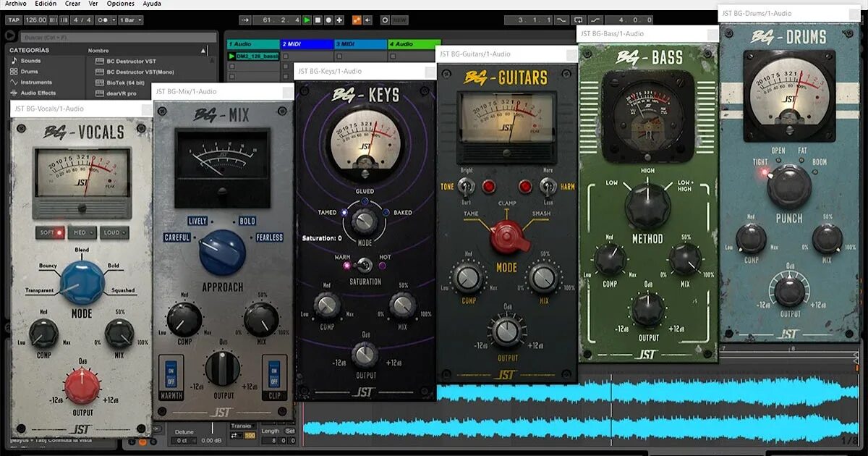The image size is (868, 456).
Task: Select the Instruments category in the browser
Action: [31, 83]
